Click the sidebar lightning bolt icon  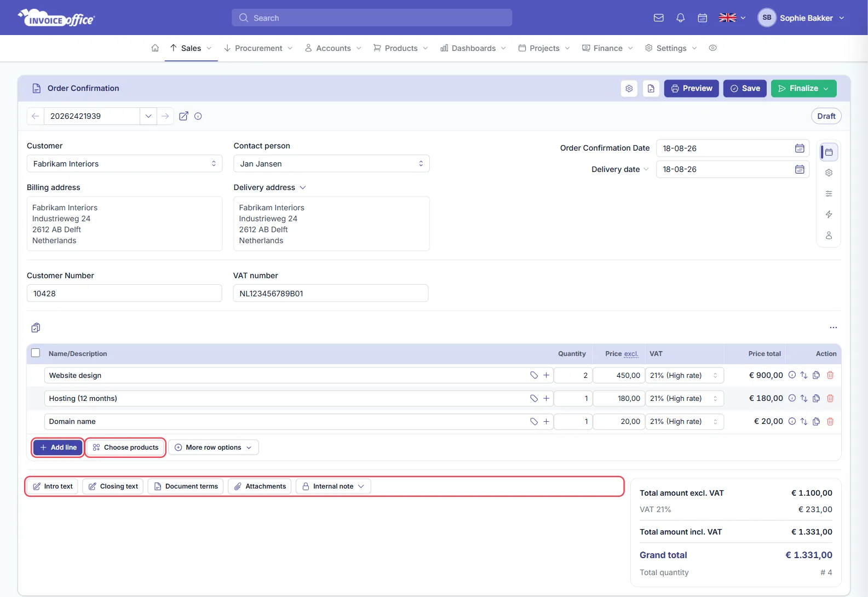(829, 214)
